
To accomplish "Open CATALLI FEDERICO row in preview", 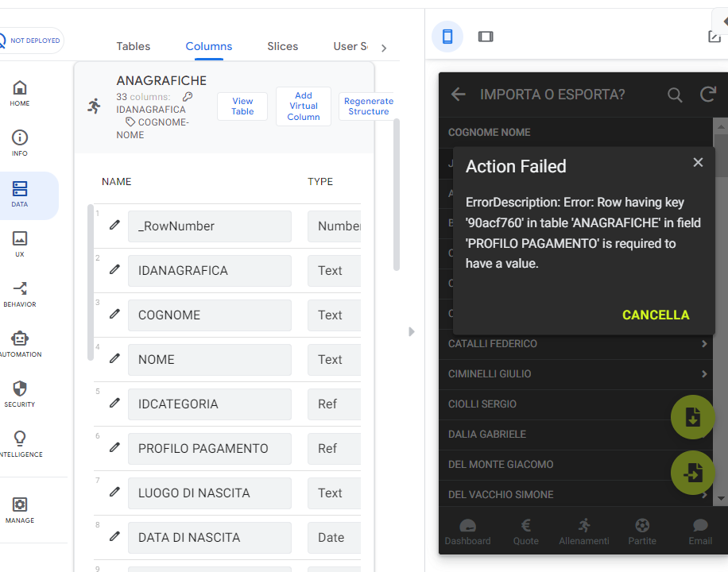I will 575,344.
